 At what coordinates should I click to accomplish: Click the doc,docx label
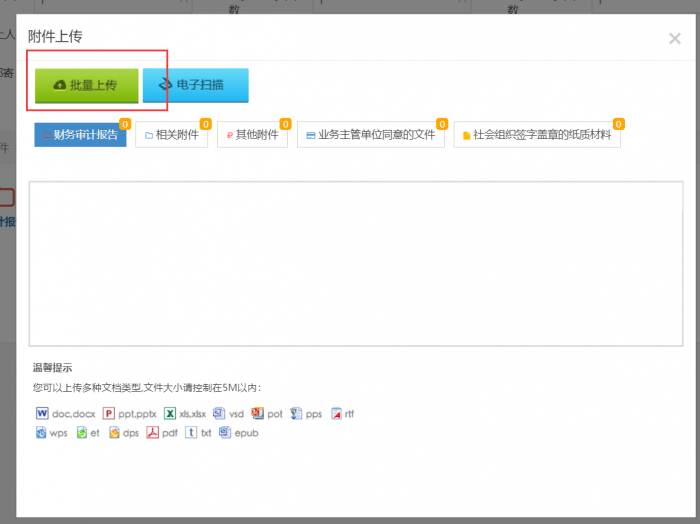(x=74, y=414)
